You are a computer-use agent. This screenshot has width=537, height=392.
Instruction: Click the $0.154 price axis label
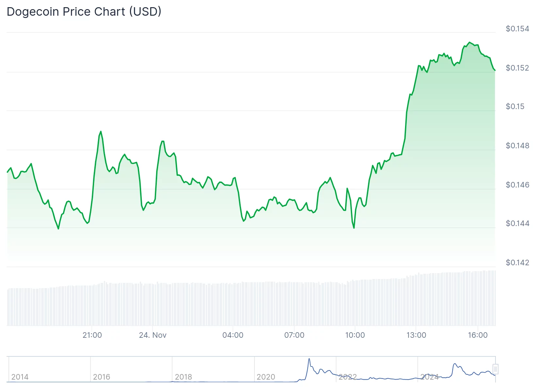pyautogui.click(x=517, y=29)
